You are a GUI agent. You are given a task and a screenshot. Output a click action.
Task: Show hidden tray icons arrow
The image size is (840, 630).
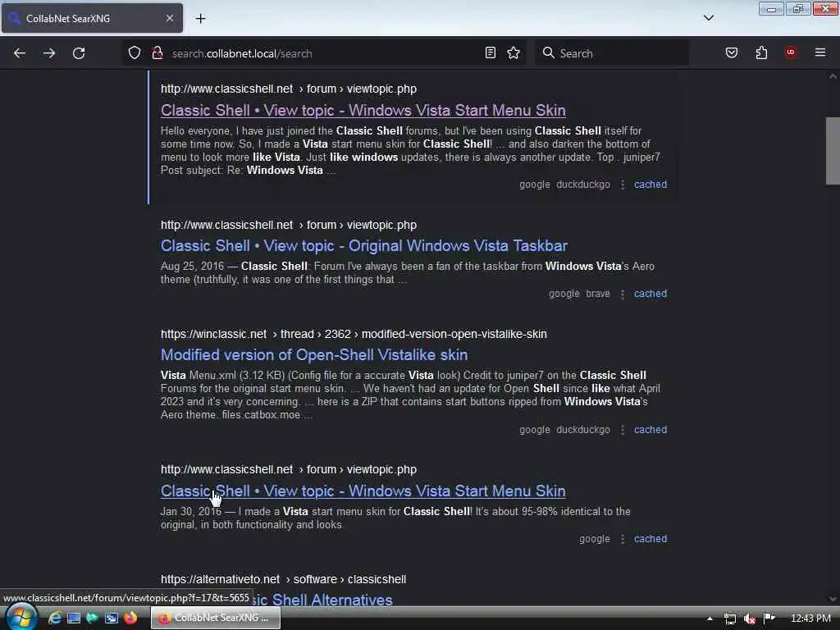click(710, 619)
